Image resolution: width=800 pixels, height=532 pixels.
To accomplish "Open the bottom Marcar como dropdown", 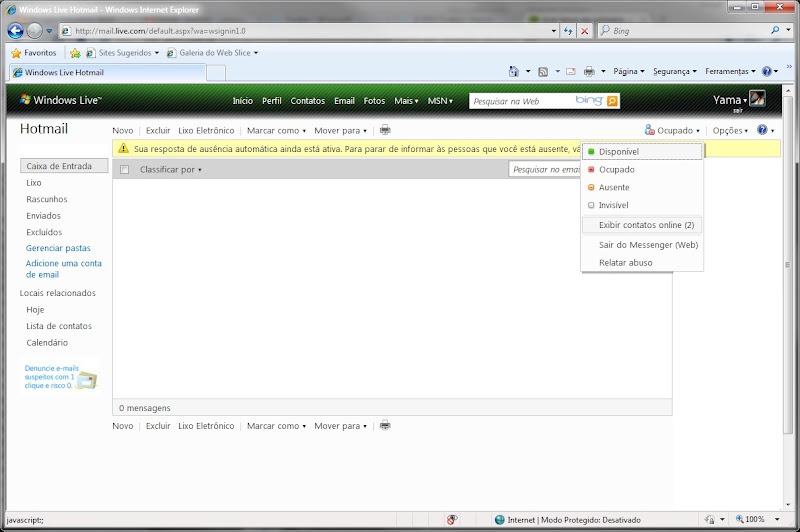I will [x=276, y=426].
